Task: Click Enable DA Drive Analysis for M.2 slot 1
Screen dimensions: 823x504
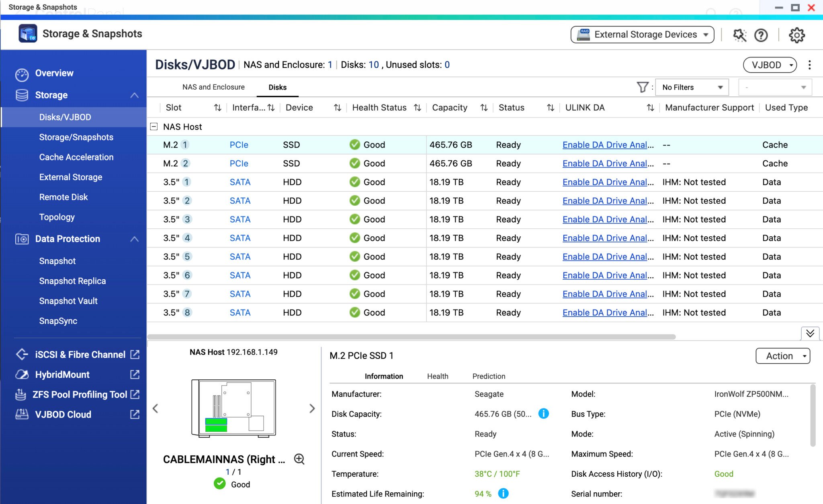Action: click(x=608, y=145)
